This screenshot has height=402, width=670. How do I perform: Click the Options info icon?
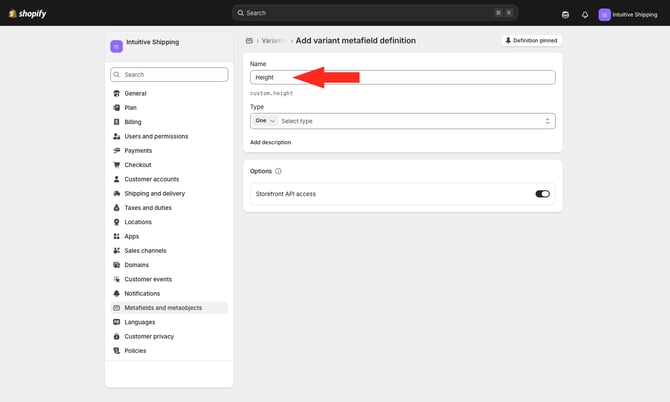click(278, 171)
